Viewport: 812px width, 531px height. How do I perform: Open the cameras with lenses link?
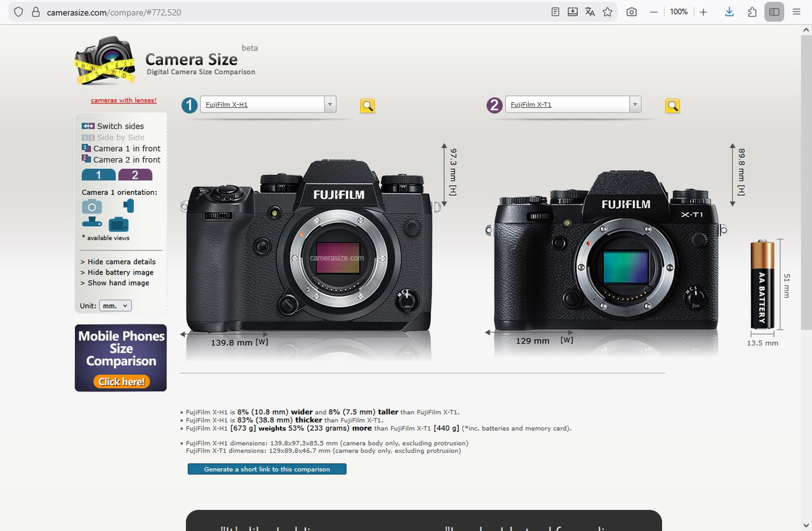[x=123, y=100]
